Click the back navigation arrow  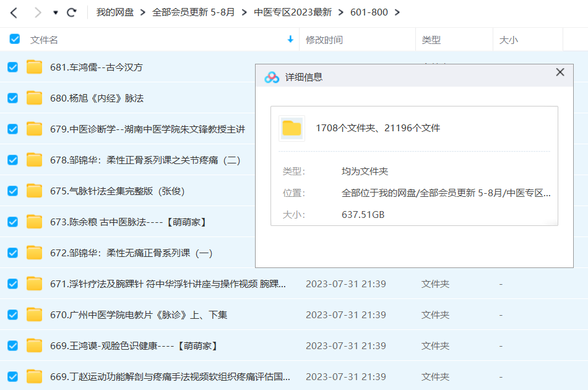click(14, 12)
